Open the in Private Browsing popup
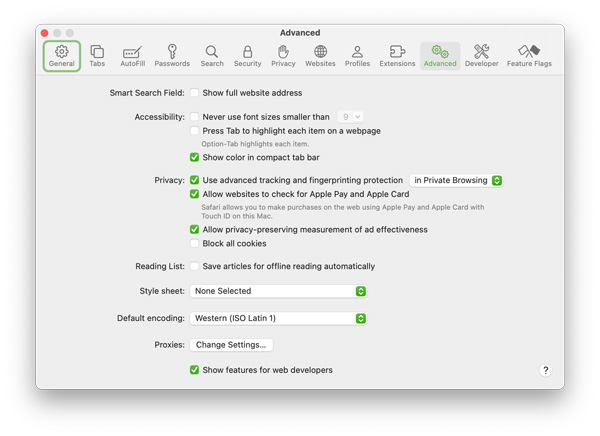Image resolution: width=600 pixels, height=436 pixels. point(456,180)
